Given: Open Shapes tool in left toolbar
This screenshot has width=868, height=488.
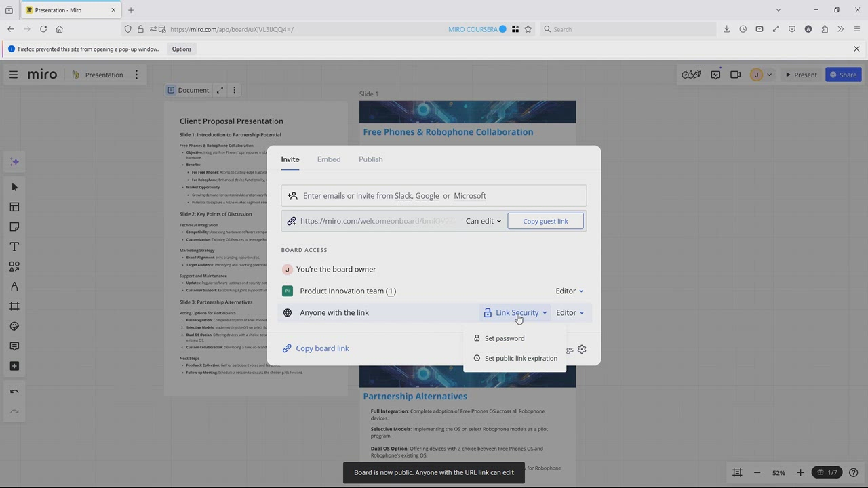Looking at the screenshot, I should 14,266.
